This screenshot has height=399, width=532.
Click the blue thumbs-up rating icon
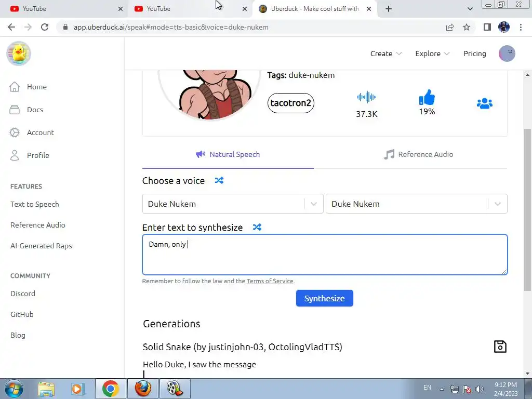pyautogui.click(x=427, y=97)
